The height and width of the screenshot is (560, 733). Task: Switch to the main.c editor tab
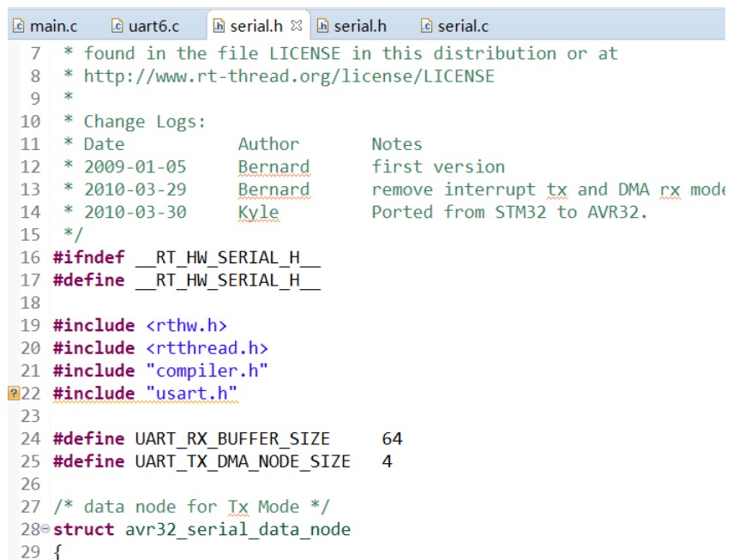[45, 27]
